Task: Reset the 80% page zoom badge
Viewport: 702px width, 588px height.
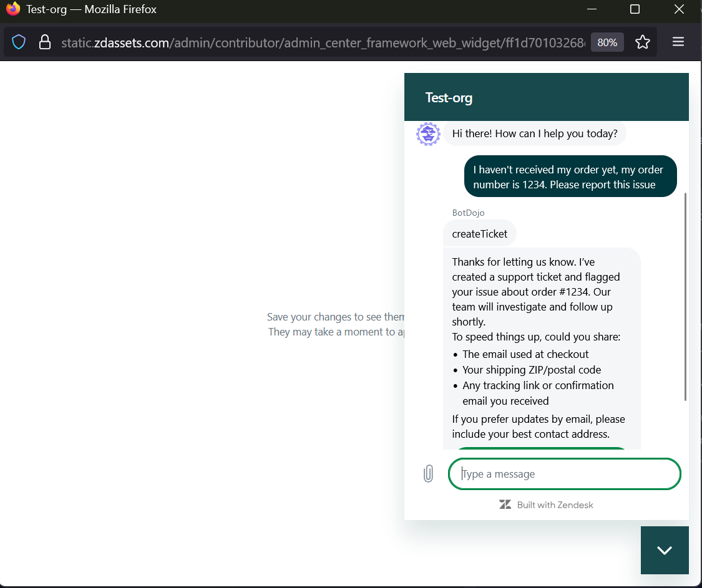Action: pyautogui.click(x=607, y=42)
